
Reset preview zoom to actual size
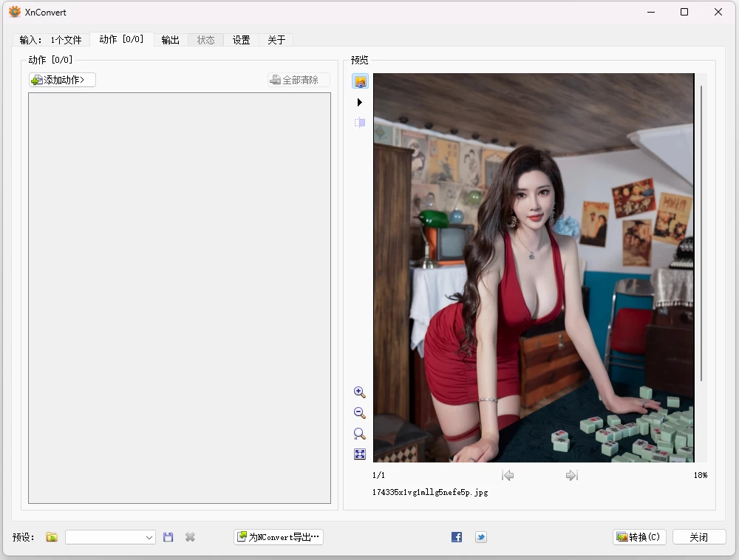[360, 434]
